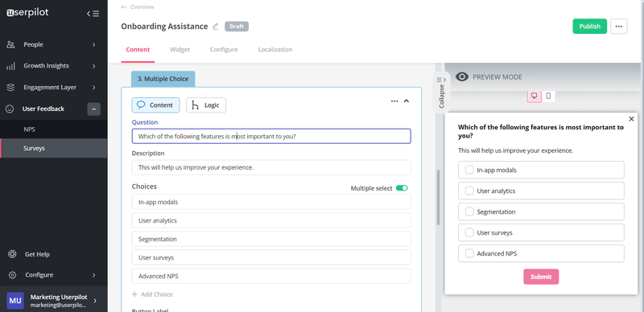Edit the survey name with the pencil icon

(216, 27)
